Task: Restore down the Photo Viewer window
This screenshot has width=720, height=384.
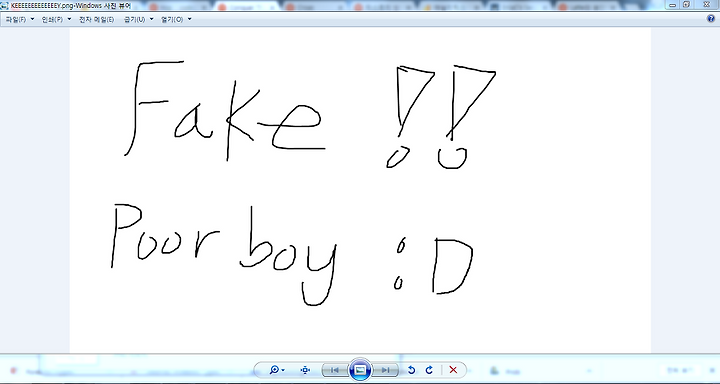Action: [686, 5]
